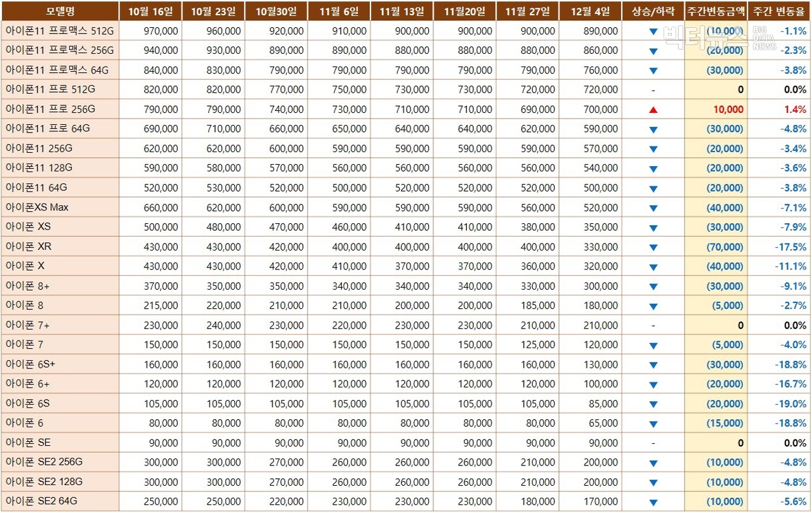Select the 모델명 column header
Viewport: 812px width, 513px height.
coord(60,11)
